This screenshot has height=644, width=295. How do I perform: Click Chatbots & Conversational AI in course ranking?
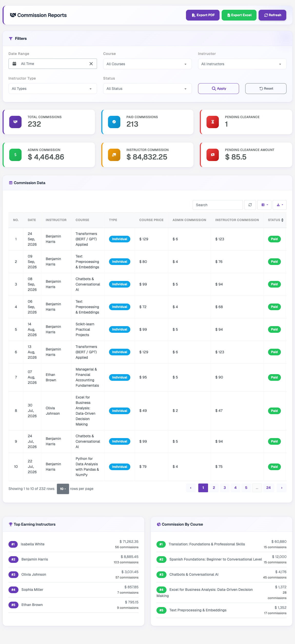coord(194,574)
